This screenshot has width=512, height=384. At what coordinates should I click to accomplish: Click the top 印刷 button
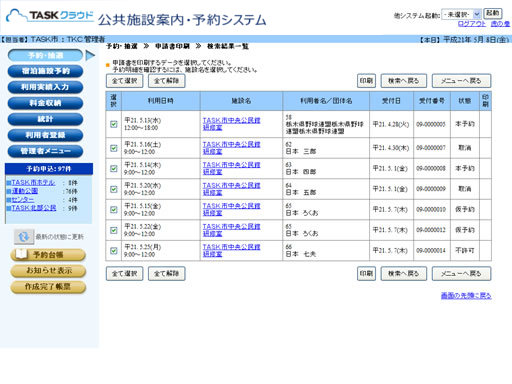point(366,81)
